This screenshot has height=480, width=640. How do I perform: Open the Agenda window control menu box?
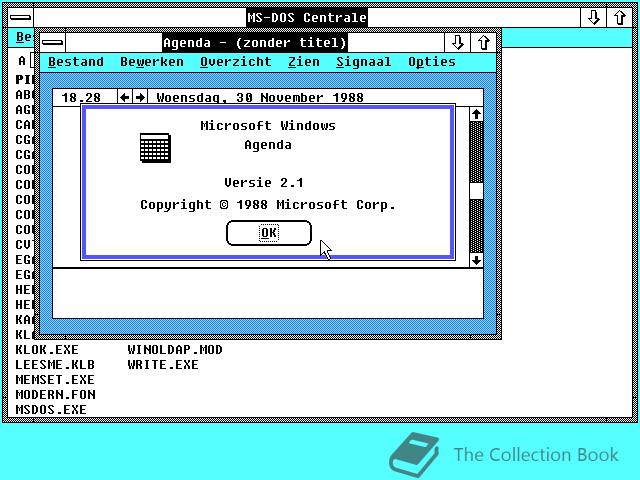pos(53,42)
